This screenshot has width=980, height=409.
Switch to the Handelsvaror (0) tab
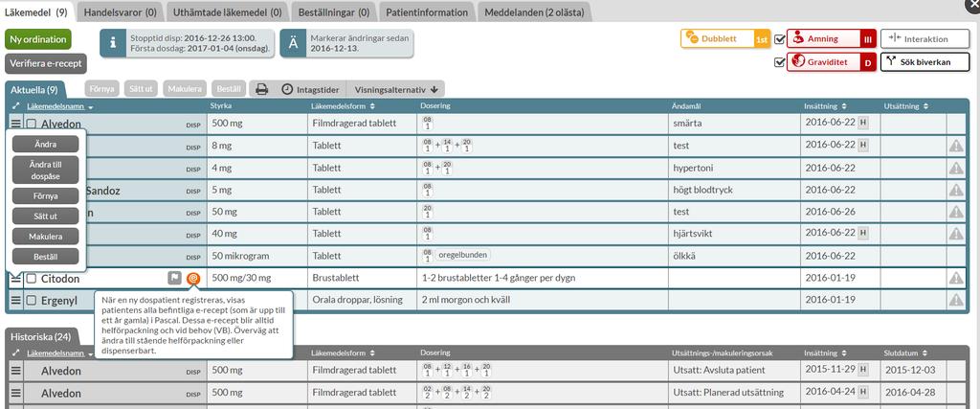[x=120, y=11]
